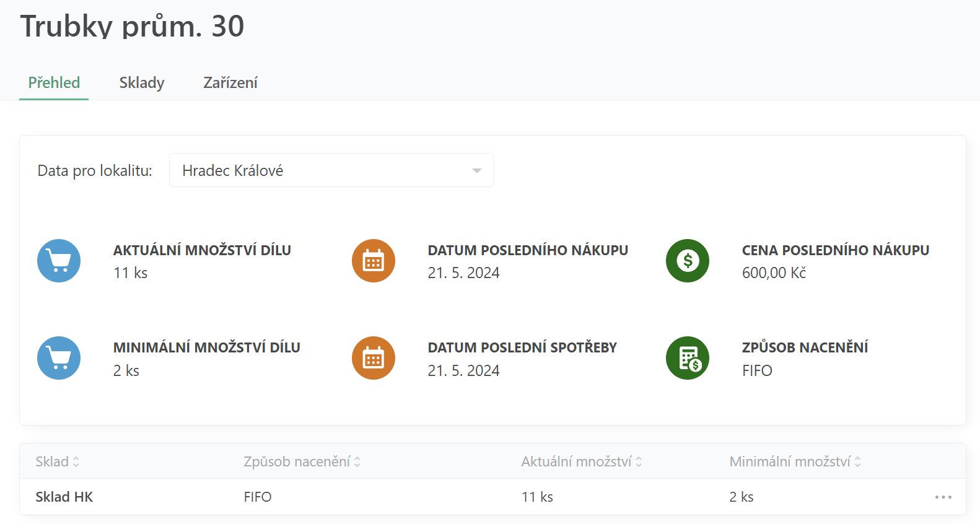Open the three-dot menu for Sklad HK row
Image resolution: width=980 pixels, height=524 pixels.
pyautogui.click(x=943, y=497)
